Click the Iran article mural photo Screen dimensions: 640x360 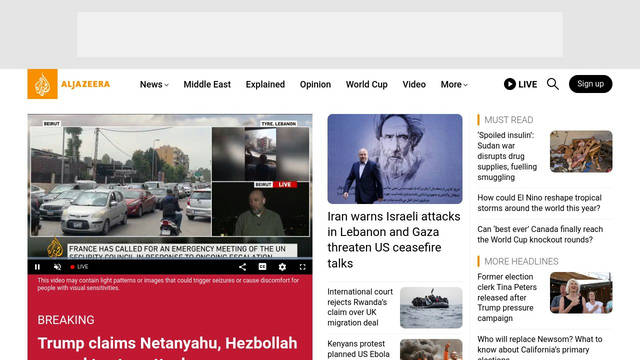click(x=395, y=159)
